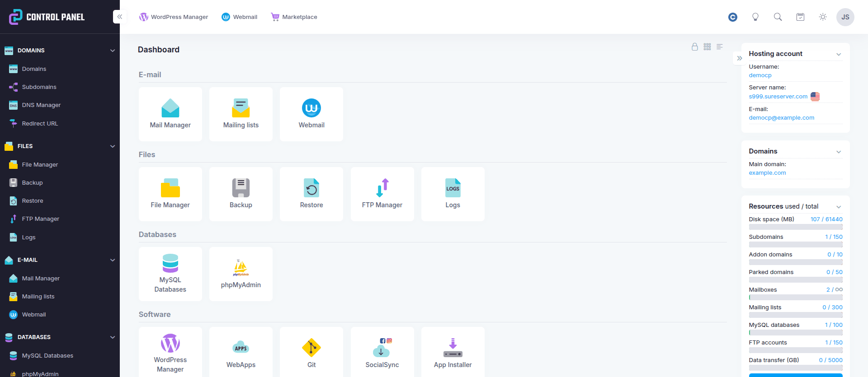Collapse the right info panel with double-chevron
The height and width of the screenshot is (377, 868).
pyautogui.click(x=740, y=58)
